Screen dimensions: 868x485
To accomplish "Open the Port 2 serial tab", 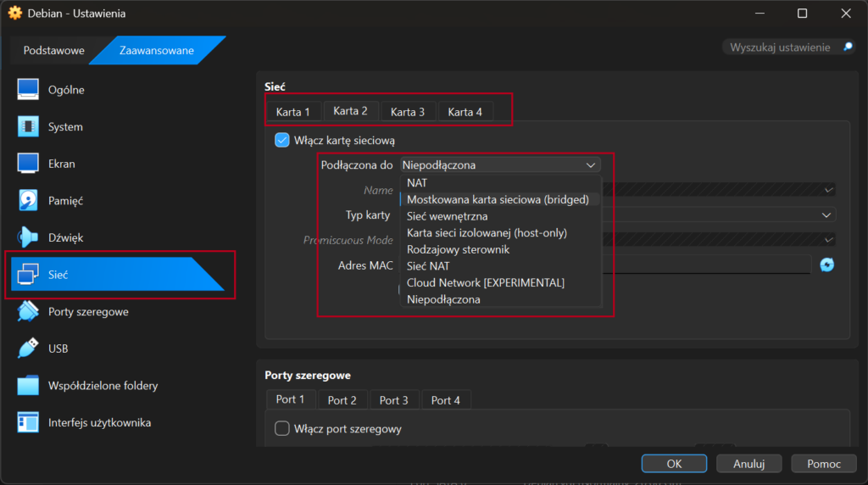I will (x=342, y=400).
